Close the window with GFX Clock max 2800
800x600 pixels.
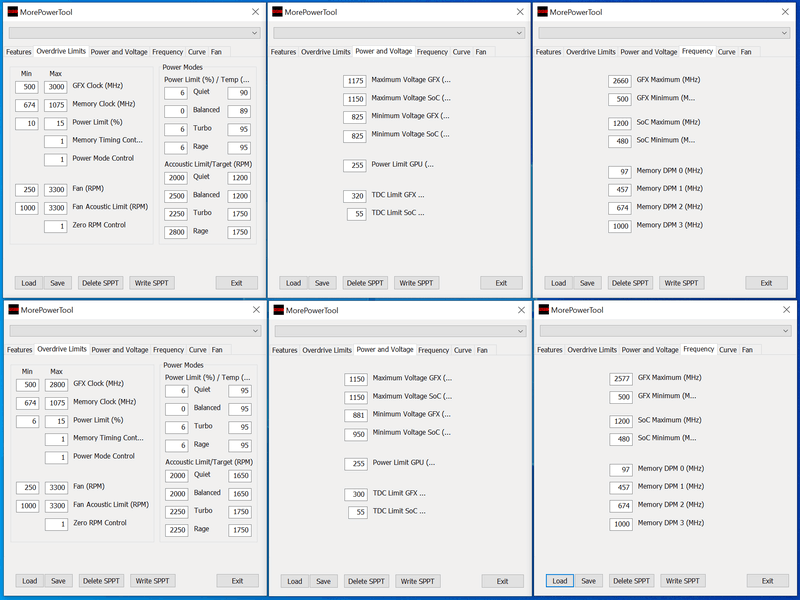[256, 310]
